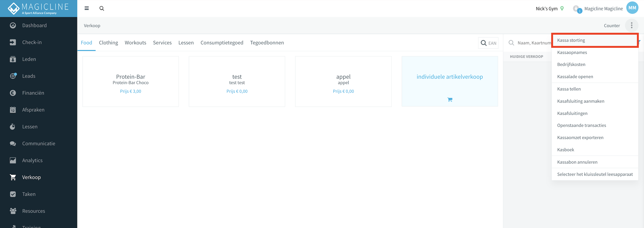Screen dimensions: 644x228
Task: Select Kasboek from the menu
Action: point(595,150)
